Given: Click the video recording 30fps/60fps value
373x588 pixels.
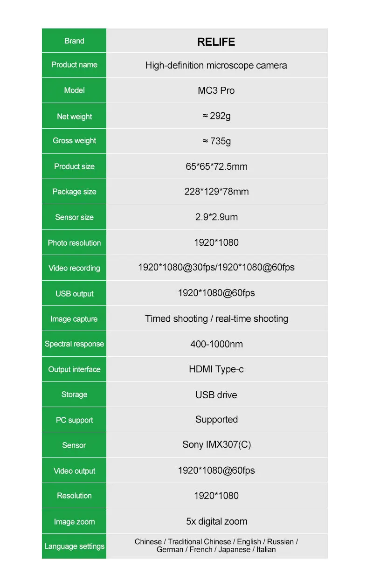Looking at the screenshot, I should click(216, 268).
